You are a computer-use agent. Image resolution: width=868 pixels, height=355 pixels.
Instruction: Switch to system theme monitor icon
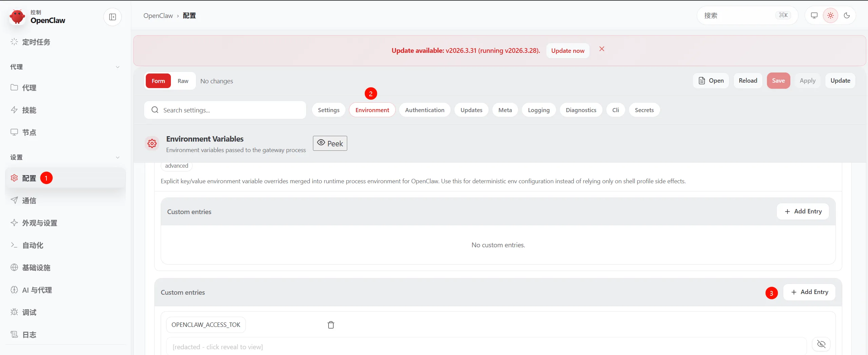click(x=814, y=16)
